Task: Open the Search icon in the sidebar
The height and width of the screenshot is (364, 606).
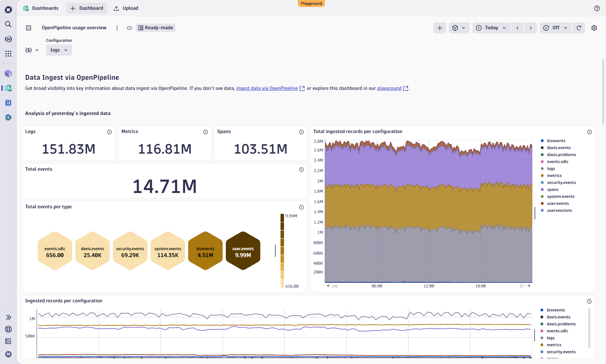Action: click(8, 24)
